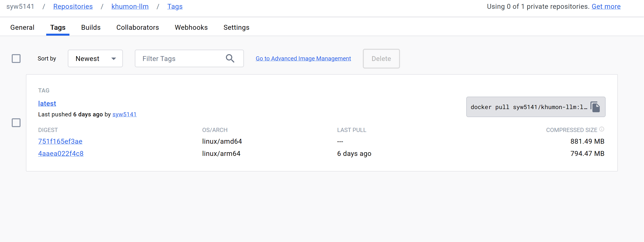Switch to the General tab
This screenshot has width=644, height=242.
22,27
